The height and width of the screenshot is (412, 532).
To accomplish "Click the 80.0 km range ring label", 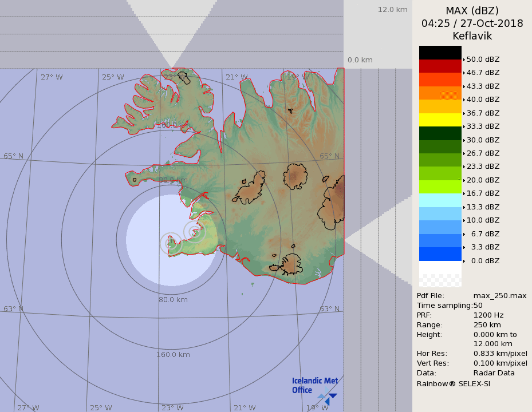I will pyautogui.click(x=173, y=299).
